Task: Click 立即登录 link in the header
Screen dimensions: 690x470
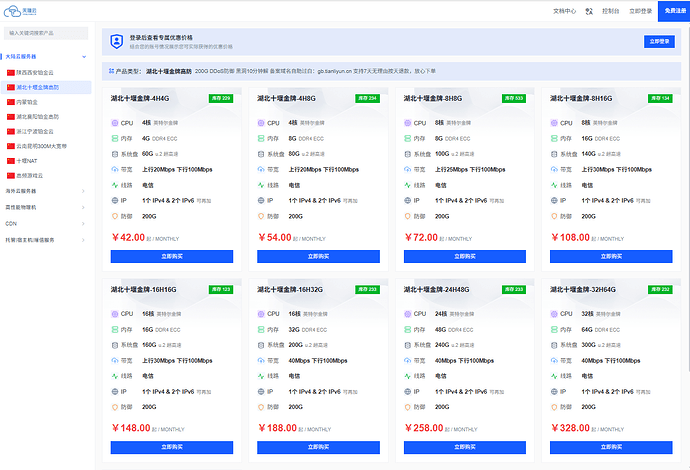Action: pos(641,11)
